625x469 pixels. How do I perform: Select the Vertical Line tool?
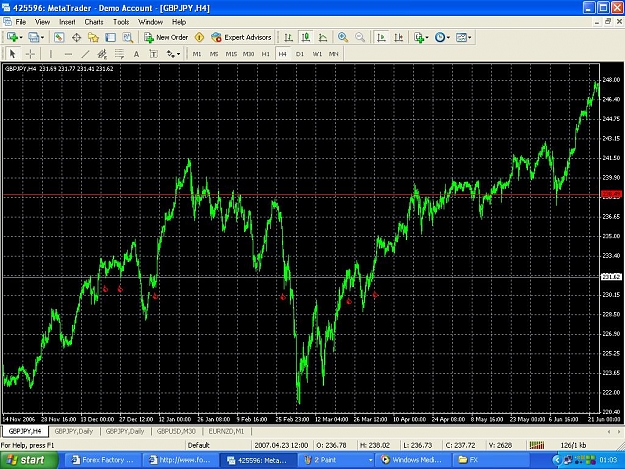(51, 54)
